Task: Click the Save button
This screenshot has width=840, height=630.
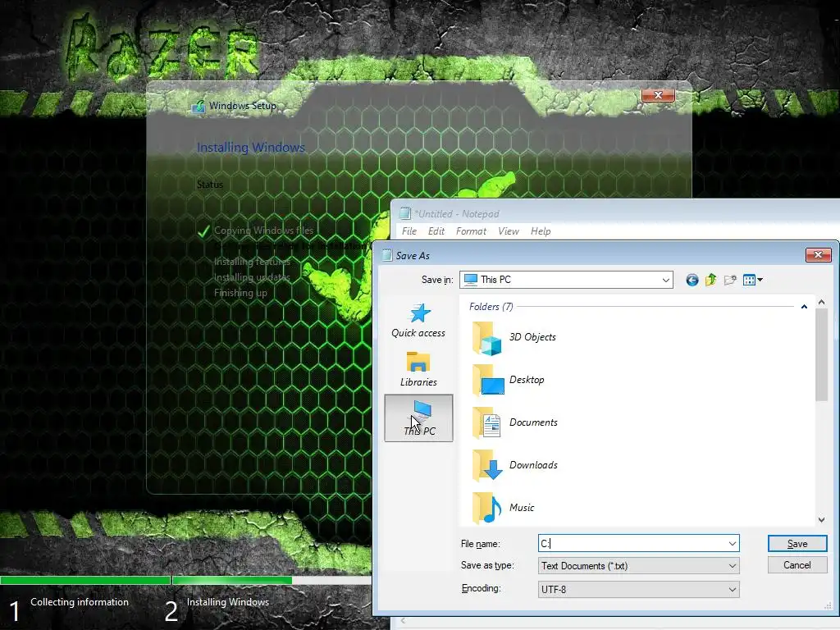Action: tap(797, 544)
